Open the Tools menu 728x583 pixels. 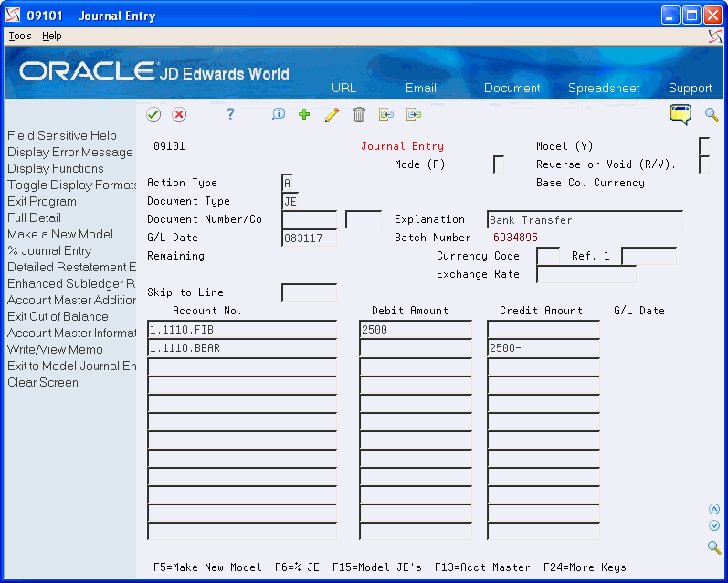coord(20,36)
